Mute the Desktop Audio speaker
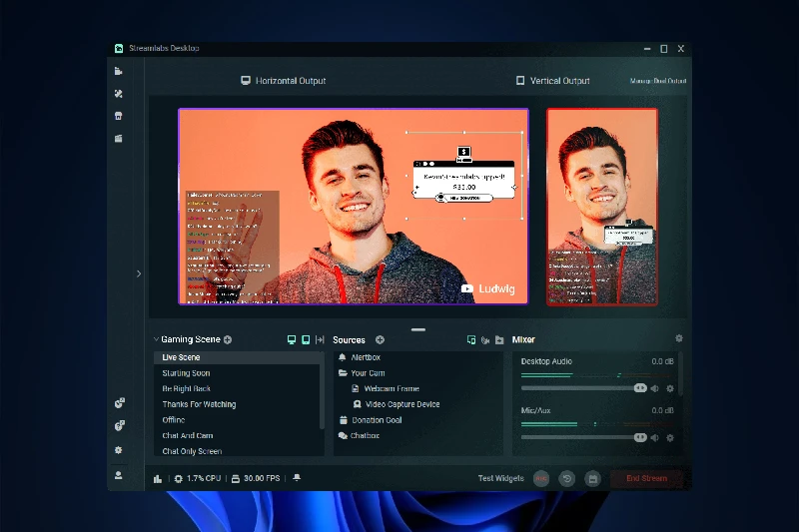The width and height of the screenshot is (799, 532). (655, 388)
